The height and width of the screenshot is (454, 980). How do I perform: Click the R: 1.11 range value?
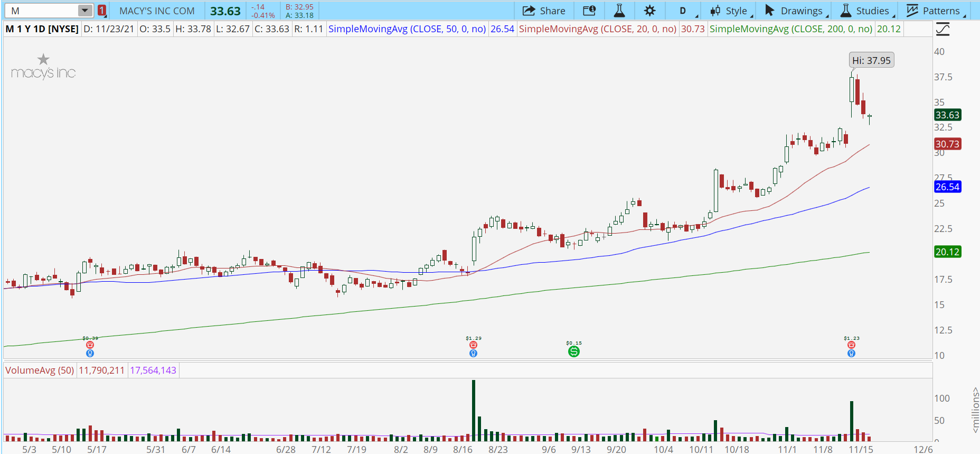[x=308, y=29]
